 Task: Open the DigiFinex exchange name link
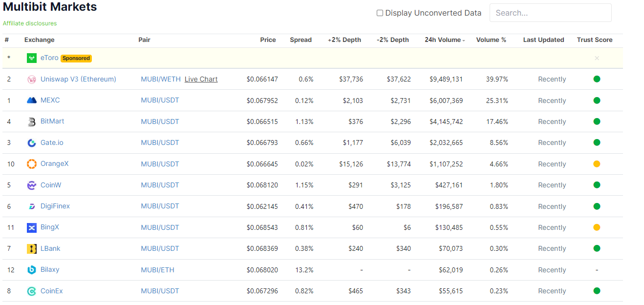pyautogui.click(x=55, y=206)
